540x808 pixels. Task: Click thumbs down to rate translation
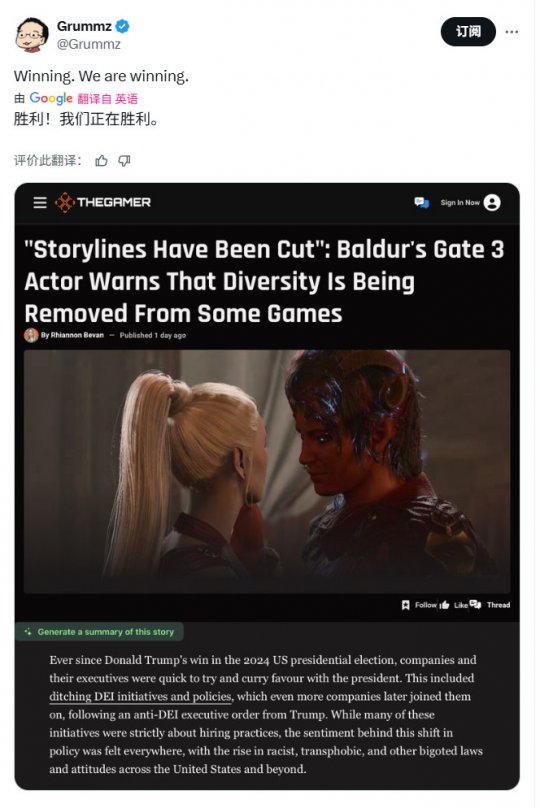(x=124, y=161)
